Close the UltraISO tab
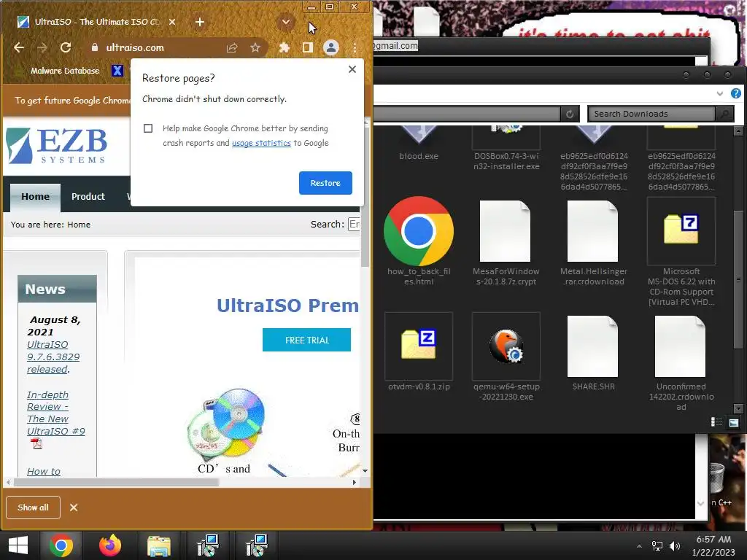This screenshot has width=747, height=560. tap(172, 22)
